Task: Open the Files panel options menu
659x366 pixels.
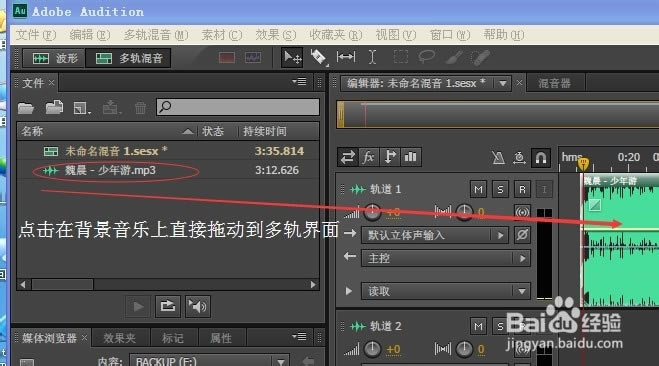Action: tap(299, 82)
